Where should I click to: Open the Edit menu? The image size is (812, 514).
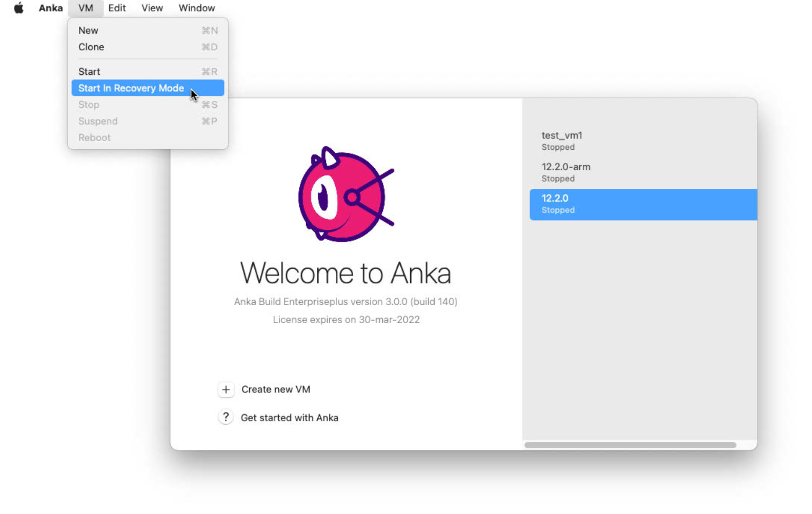[x=117, y=8]
